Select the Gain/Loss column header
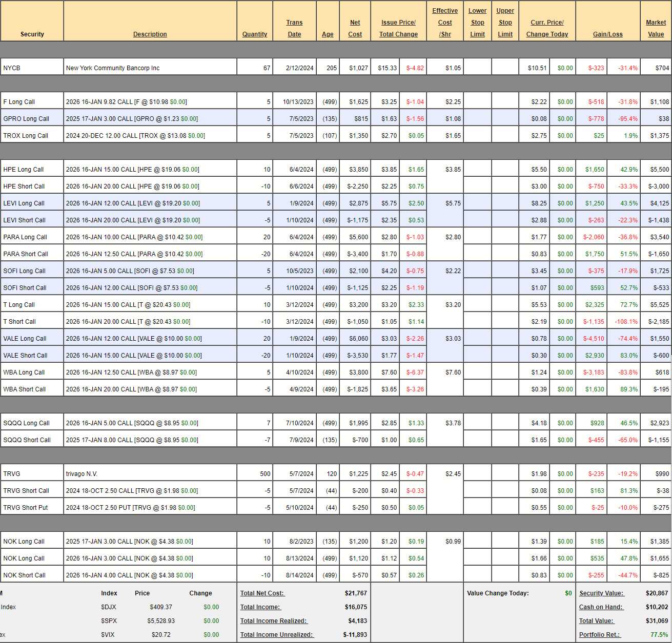 tap(607, 34)
